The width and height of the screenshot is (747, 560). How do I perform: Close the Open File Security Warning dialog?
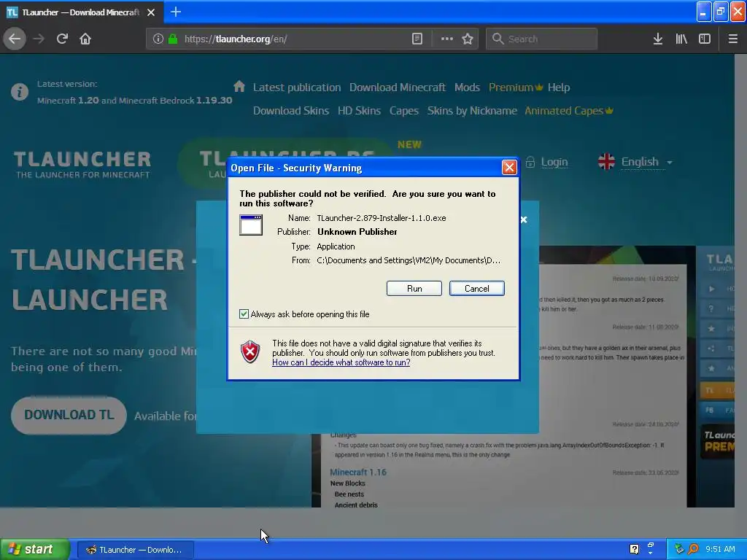click(509, 167)
